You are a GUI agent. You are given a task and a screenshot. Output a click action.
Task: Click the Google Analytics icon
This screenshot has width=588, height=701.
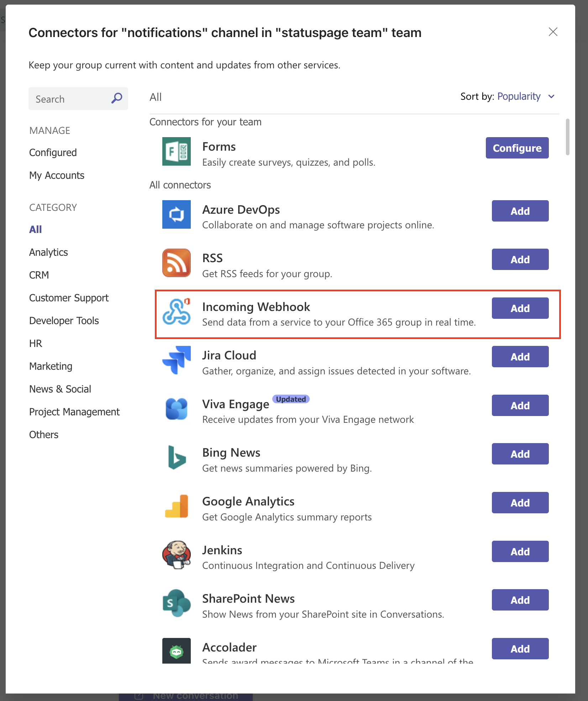pyautogui.click(x=176, y=507)
